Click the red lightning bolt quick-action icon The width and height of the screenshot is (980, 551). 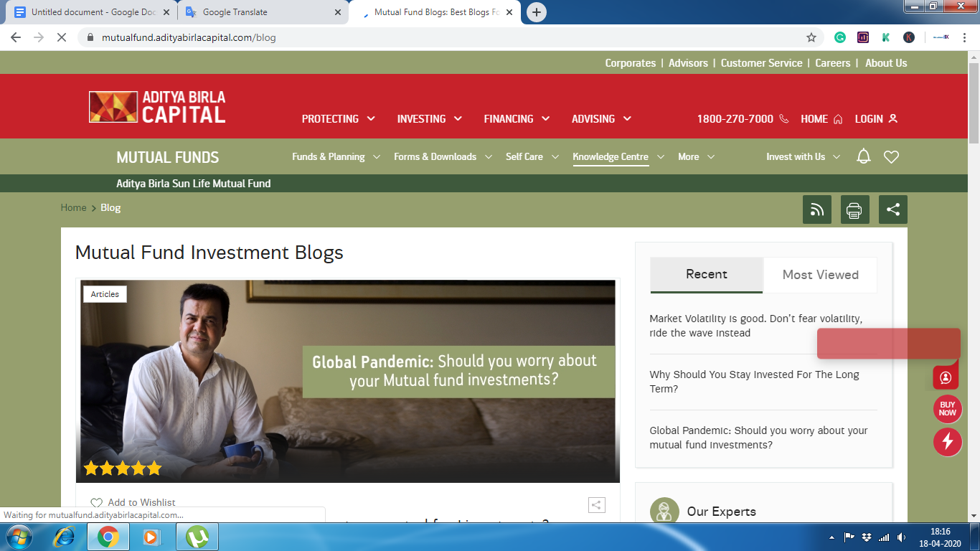(947, 441)
